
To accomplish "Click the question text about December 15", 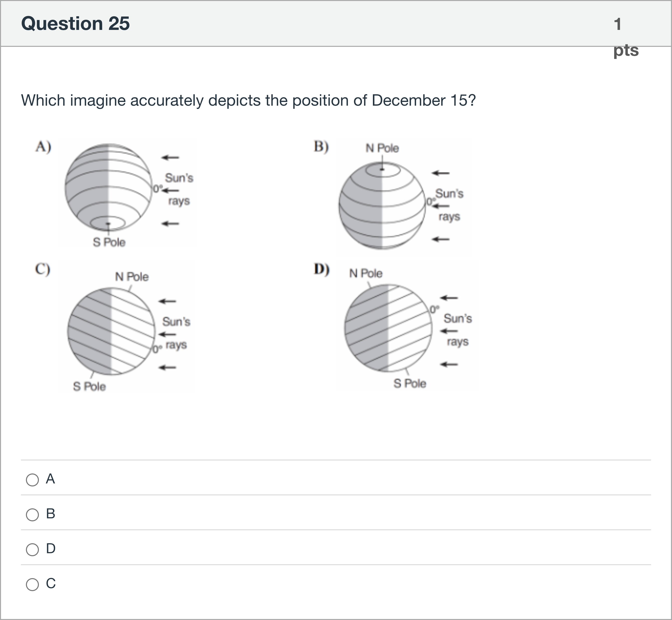I will click(248, 99).
